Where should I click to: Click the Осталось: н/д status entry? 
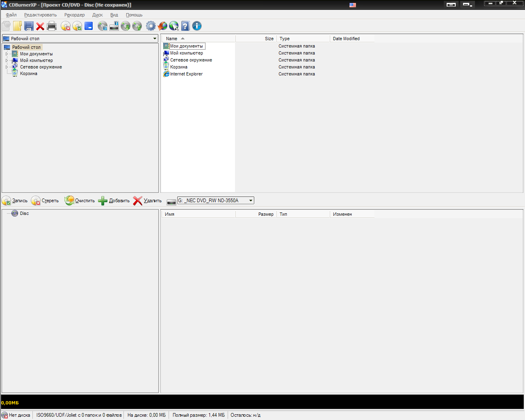246,415
